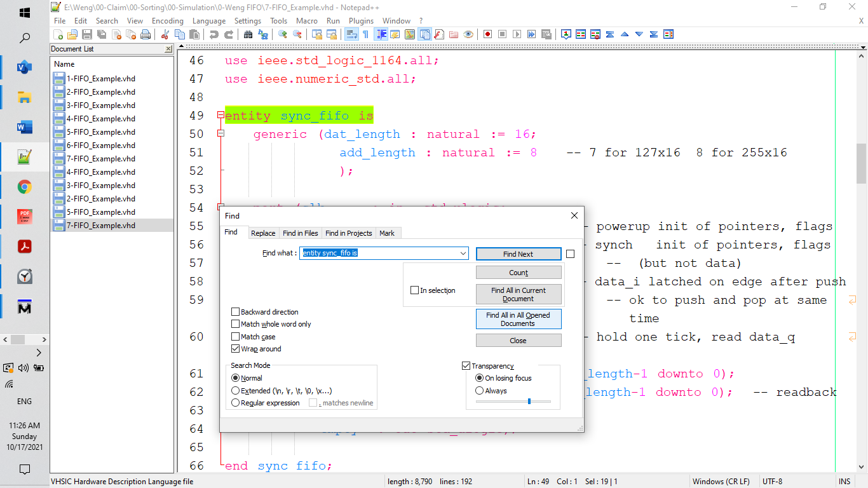Click the Zoom Out magnifier icon
Viewport: 868px width, 488px height.
point(297,34)
